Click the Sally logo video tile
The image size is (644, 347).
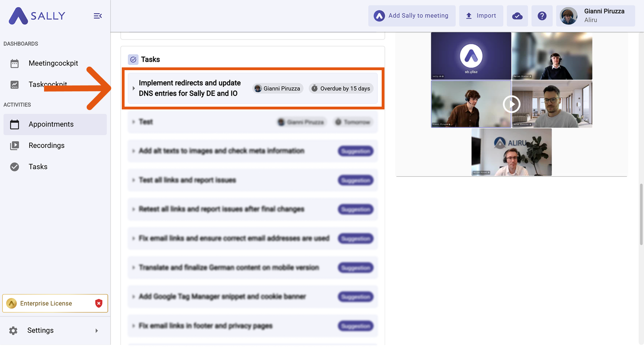point(471,56)
